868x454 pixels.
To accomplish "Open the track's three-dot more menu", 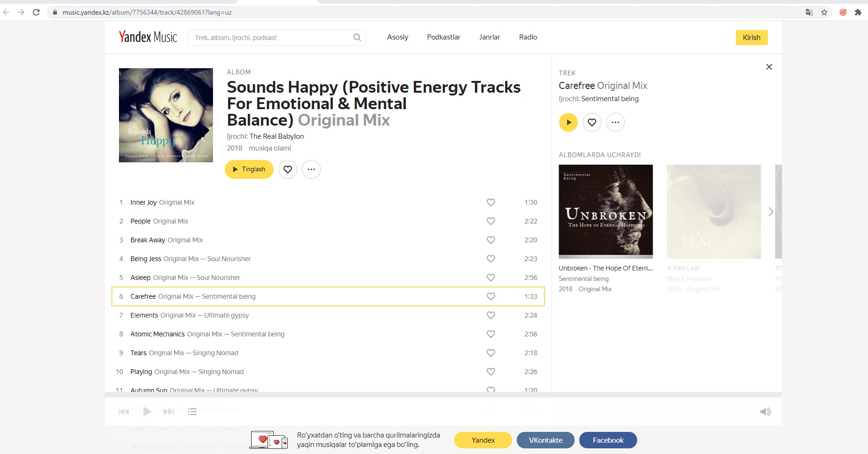I will (x=615, y=122).
